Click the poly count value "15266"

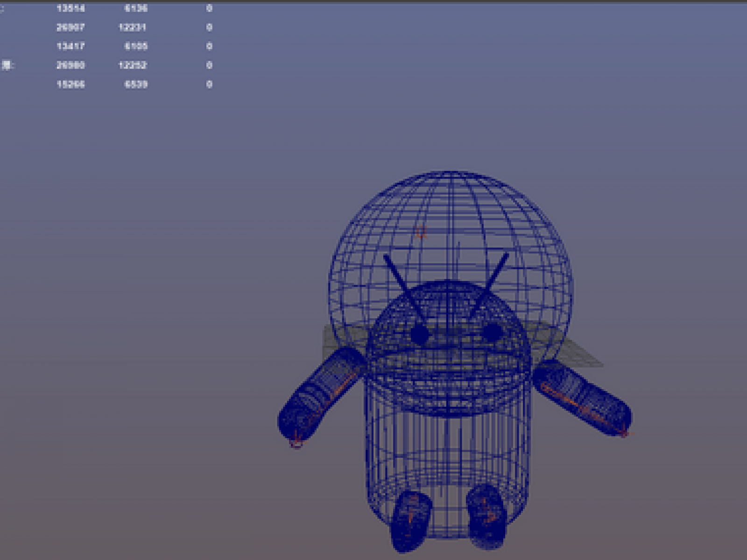point(70,84)
